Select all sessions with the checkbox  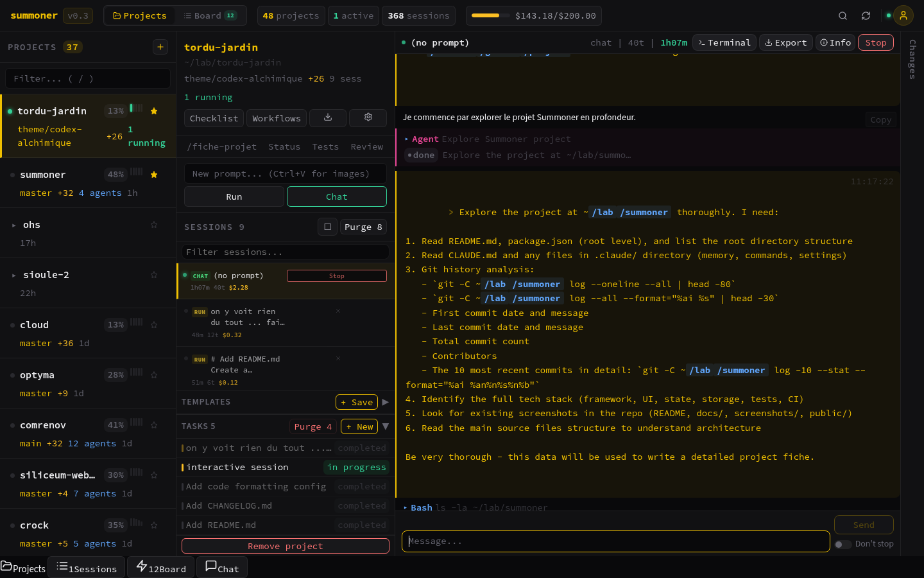[x=327, y=227]
